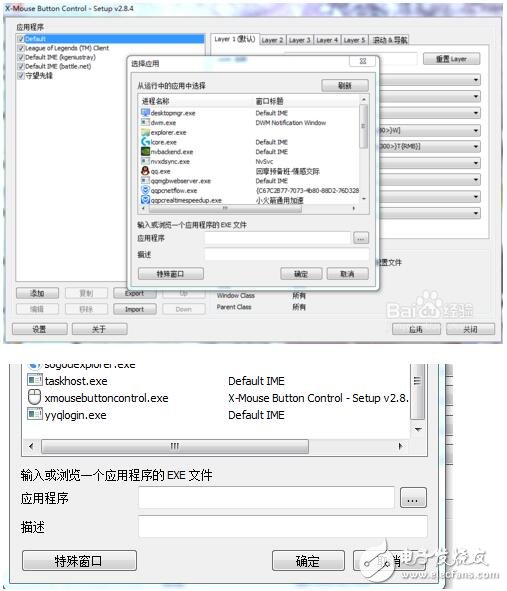Select the qq.exe penguin icon
The width and height of the screenshot is (507, 591).
145,171
